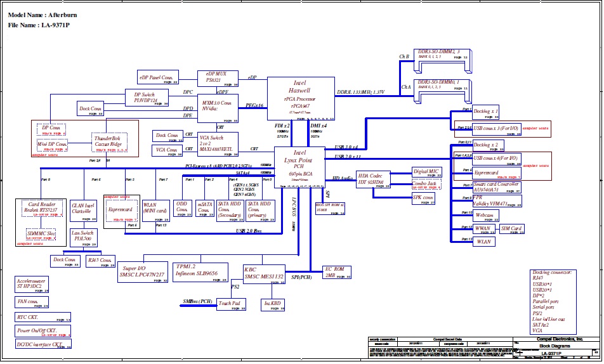Click the 'USB conn x 3 (For I/O)' block
The height and width of the screenshot is (364, 604).
pos(497,129)
